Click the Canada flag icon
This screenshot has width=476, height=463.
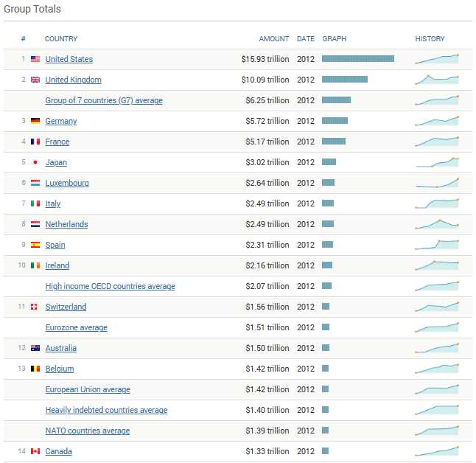click(x=35, y=451)
